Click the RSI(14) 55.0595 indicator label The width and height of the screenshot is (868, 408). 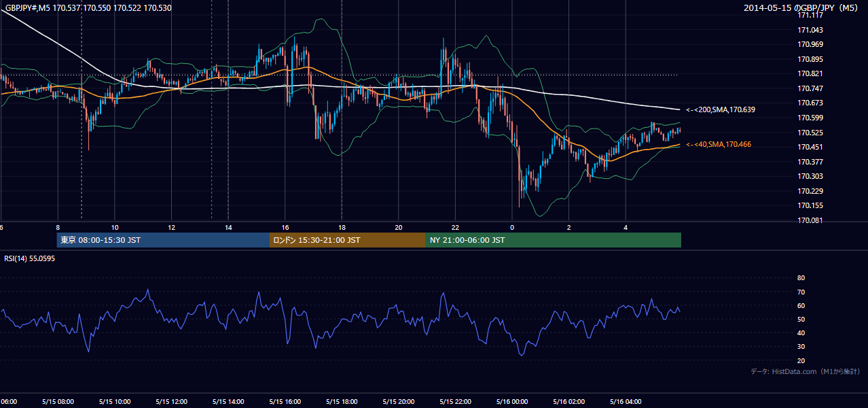[30, 258]
